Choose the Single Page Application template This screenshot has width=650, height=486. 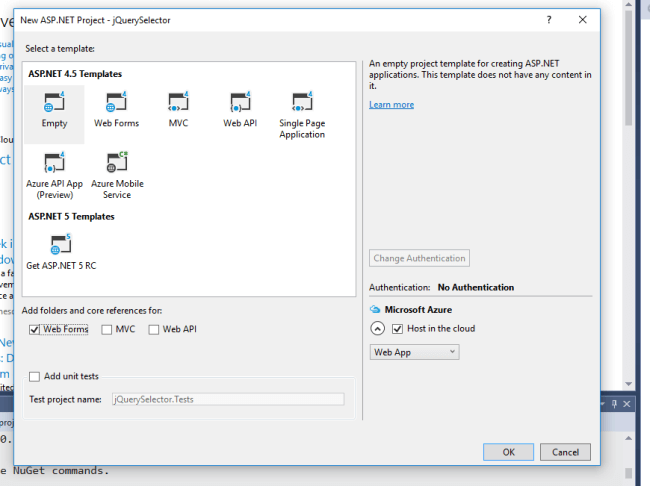pyautogui.click(x=302, y=115)
